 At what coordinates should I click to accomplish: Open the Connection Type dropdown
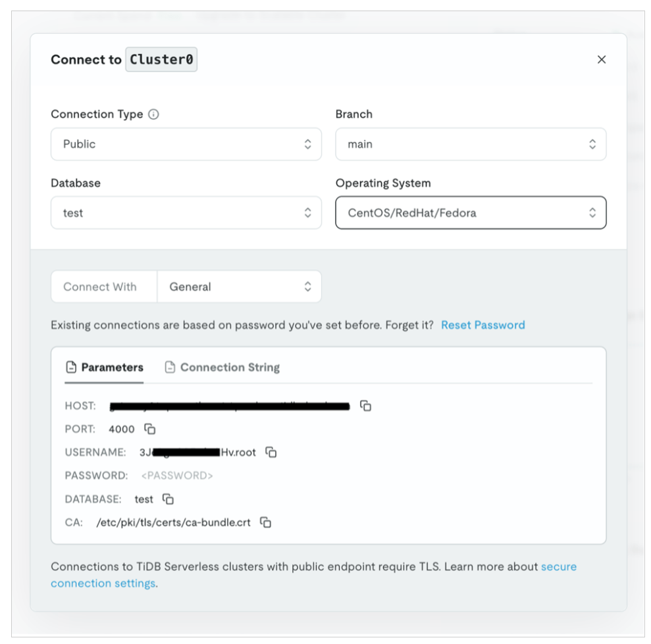pos(186,144)
